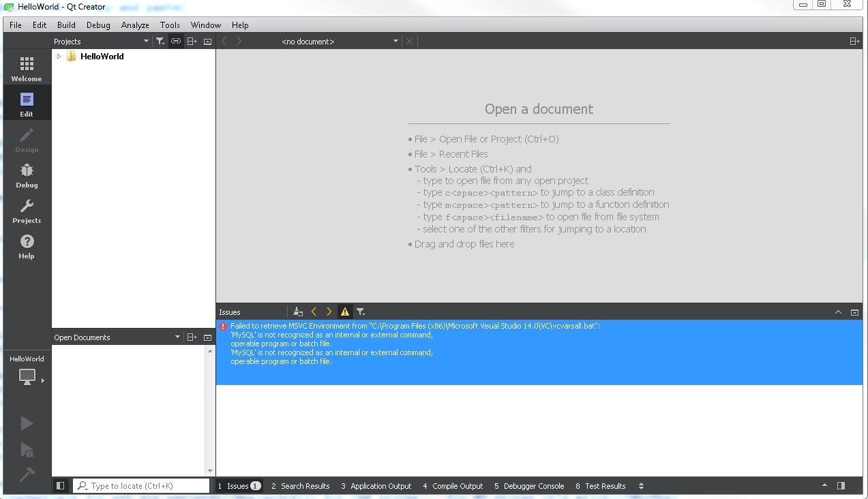Go to previous issue
Image resolution: width=868 pixels, height=499 pixels.
[314, 312]
